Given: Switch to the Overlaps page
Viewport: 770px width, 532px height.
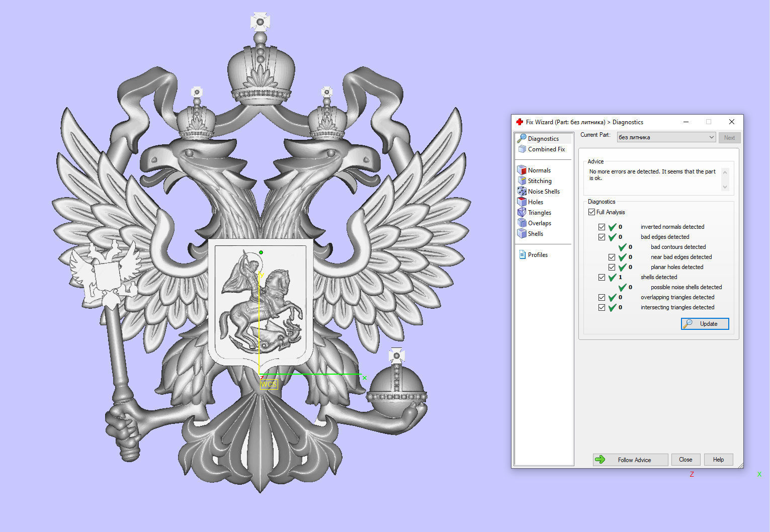Looking at the screenshot, I should (539, 223).
